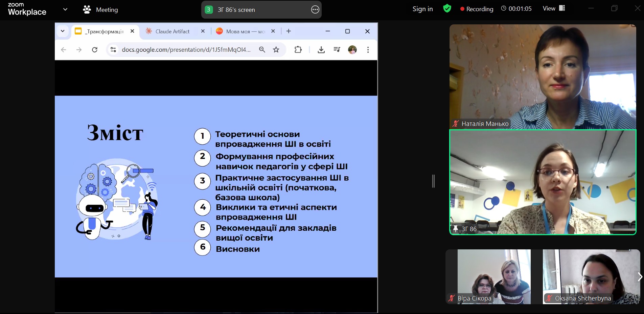View site information icon in address bar

(113, 50)
